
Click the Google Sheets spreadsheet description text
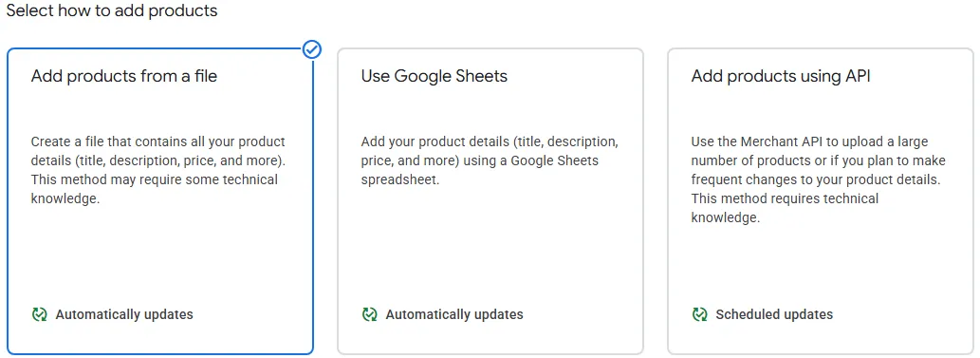(490, 160)
